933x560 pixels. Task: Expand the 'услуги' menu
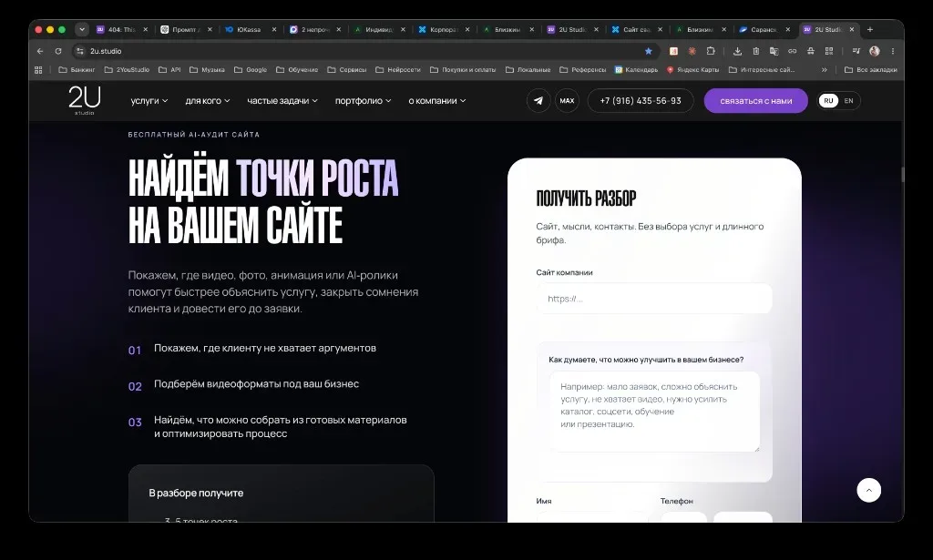coord(149,100)
